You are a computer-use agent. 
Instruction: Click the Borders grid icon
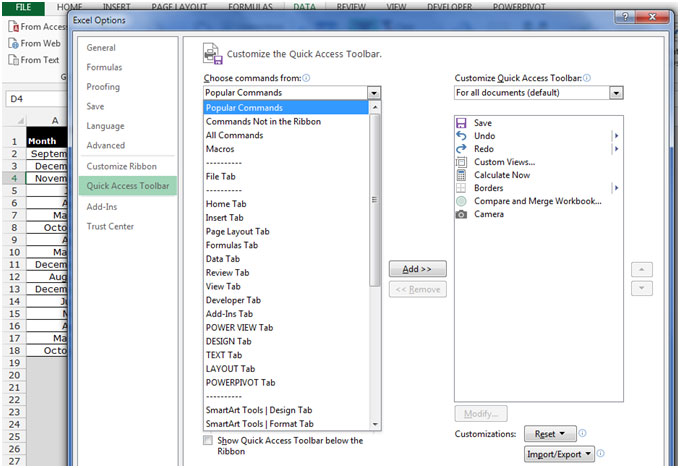(x=461, y=188)
